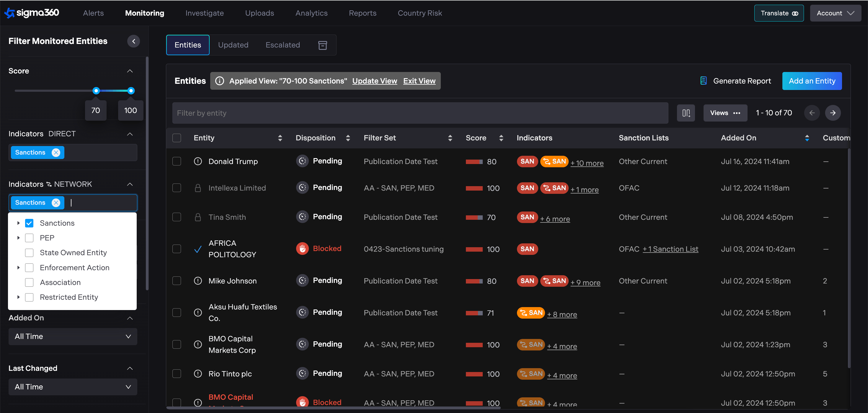This screenshot has width=868, height=413.
Task: Switch to the Escalated tab
Action: (282, 45)
